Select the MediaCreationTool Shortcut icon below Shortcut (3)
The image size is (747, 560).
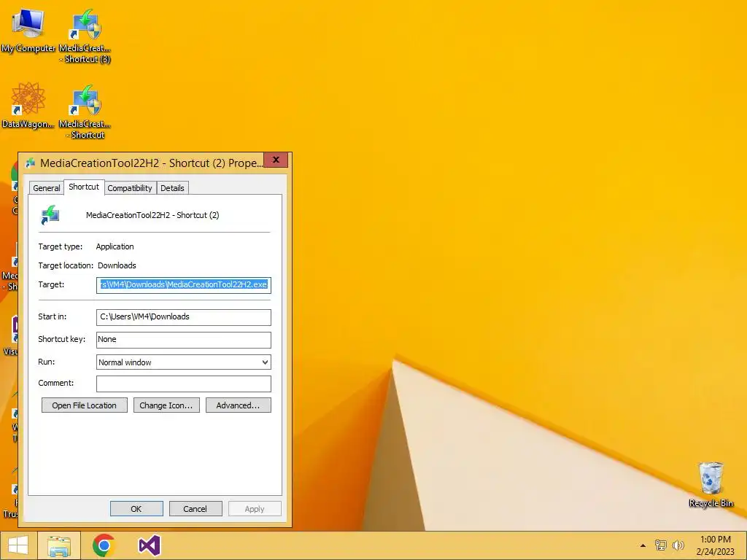pyautogui.click(x=85, y=112)
